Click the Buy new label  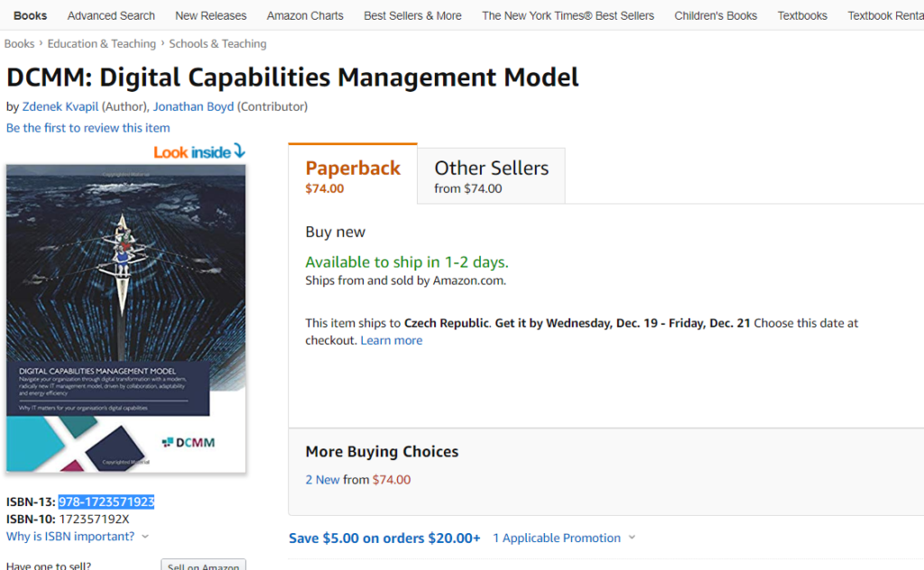(x=336, y=232)
